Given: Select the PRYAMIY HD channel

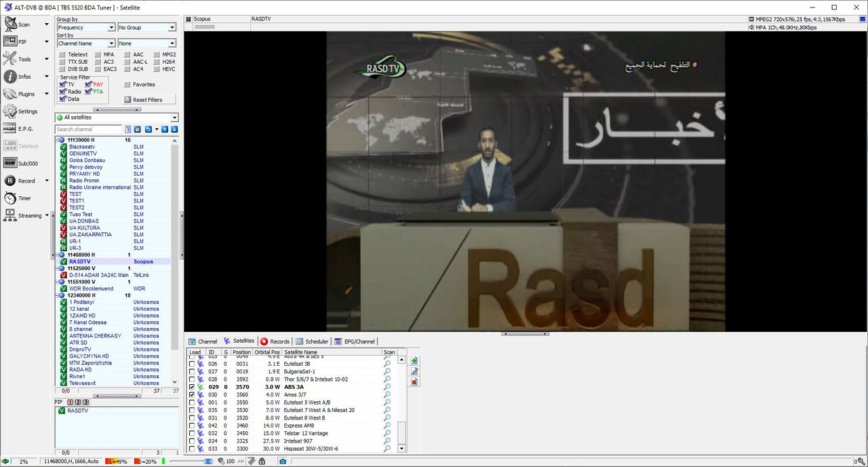Looking at the screenshot, I should tap(85, 174).
